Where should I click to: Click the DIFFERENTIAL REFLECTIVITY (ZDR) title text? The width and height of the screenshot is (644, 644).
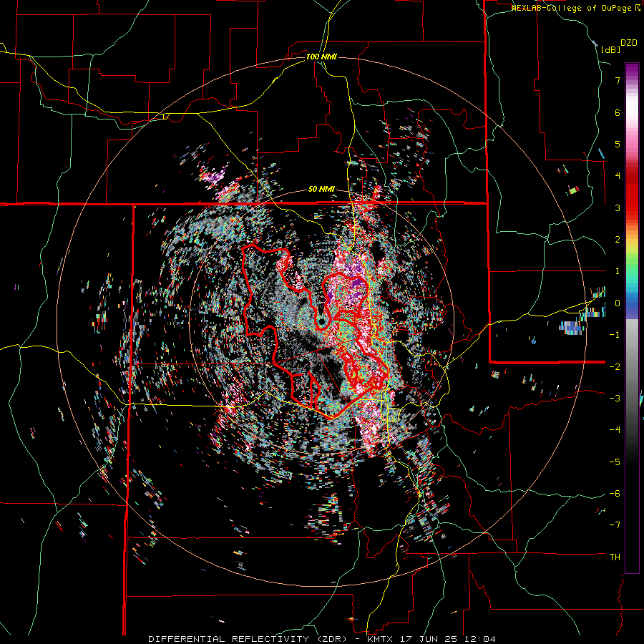coord(249,639)
